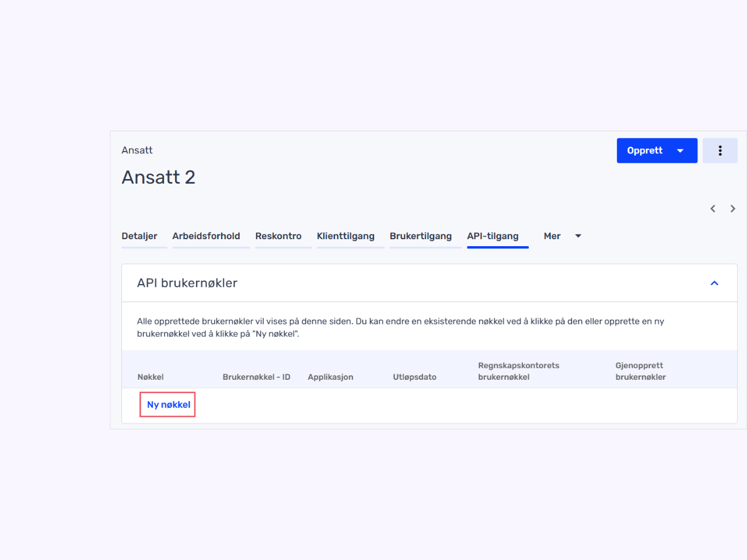747x560 pixels.
Task: Switch to the Arbeidsforhold tab
Action: point(206,236)
